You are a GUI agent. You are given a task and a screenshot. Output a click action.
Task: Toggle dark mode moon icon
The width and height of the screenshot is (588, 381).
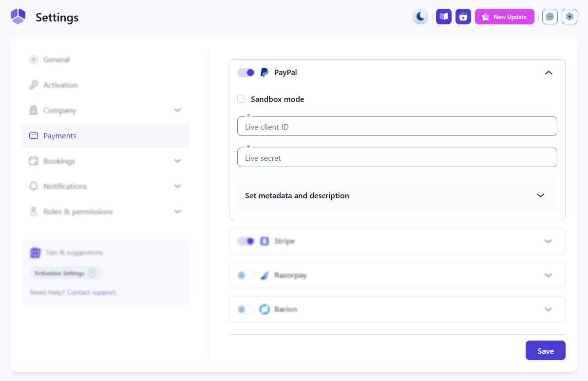[x=420, y=17]
